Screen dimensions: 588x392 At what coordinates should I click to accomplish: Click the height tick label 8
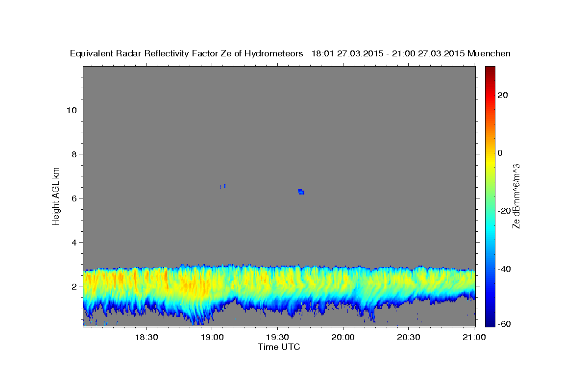point(73,154)
